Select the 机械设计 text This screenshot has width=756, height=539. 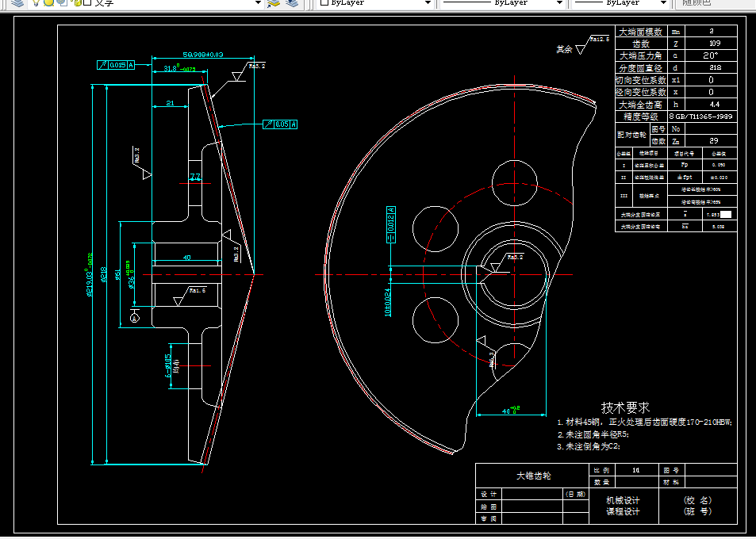click(623, 500)
